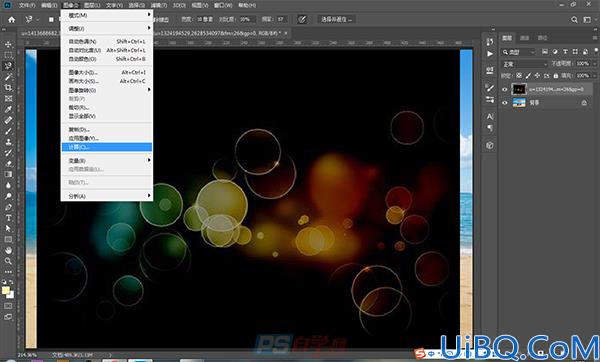Select the Path Selection tool
This screenshot has width=600, height=362.
(8, 228)
